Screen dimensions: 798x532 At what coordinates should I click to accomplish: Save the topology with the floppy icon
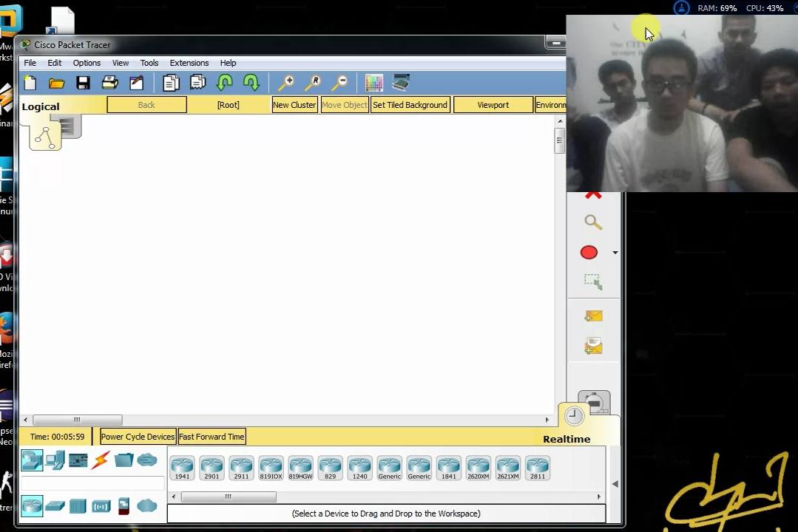83,83
